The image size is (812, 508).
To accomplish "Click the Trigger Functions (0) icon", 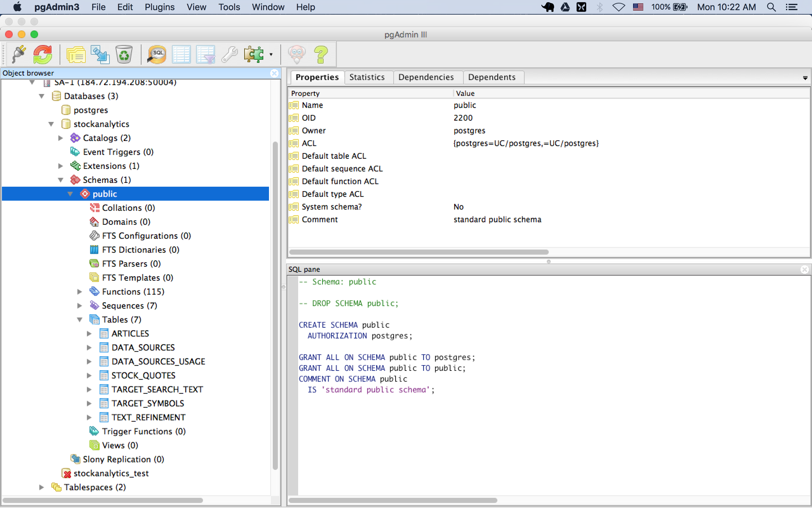I will click(94, 431).
